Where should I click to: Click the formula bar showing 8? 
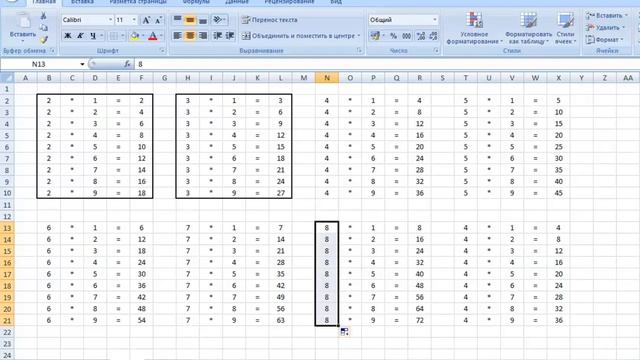click(x=387, y=64)
